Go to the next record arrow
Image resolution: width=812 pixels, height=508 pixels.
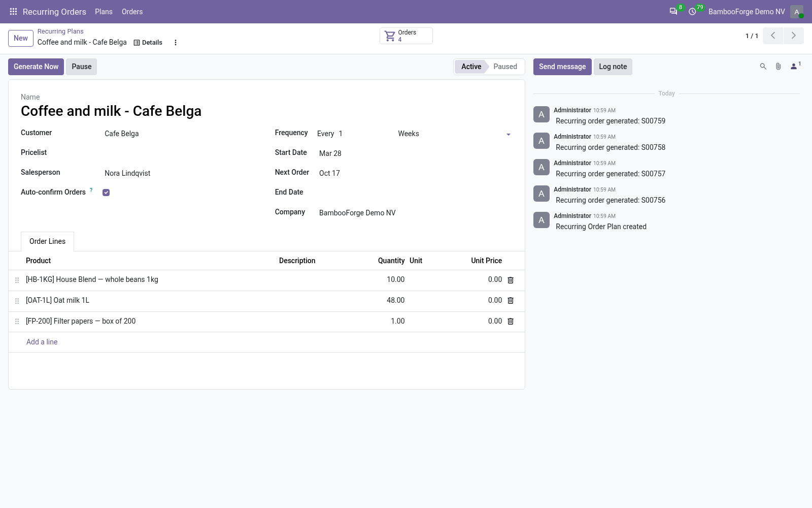[794, 36]
